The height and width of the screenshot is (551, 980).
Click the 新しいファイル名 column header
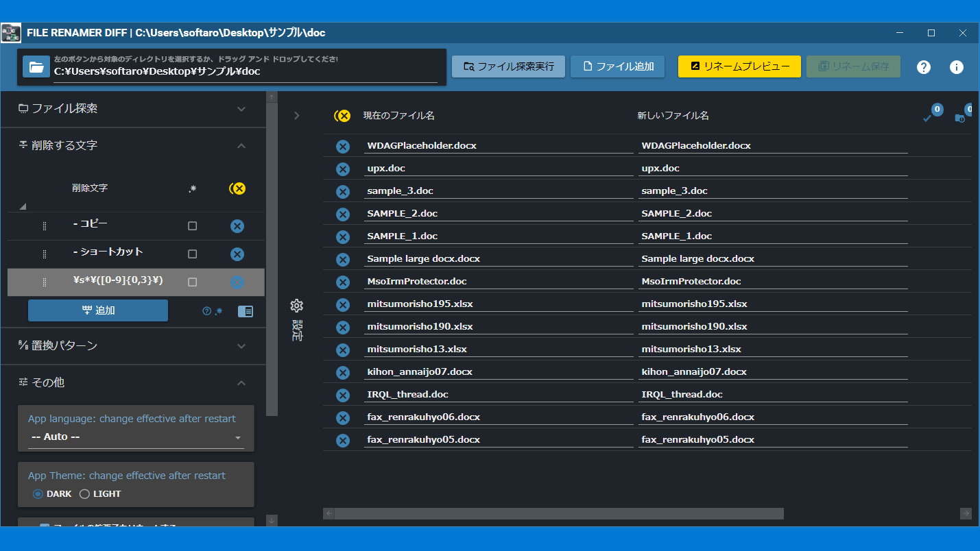click(x=673, y=116)
